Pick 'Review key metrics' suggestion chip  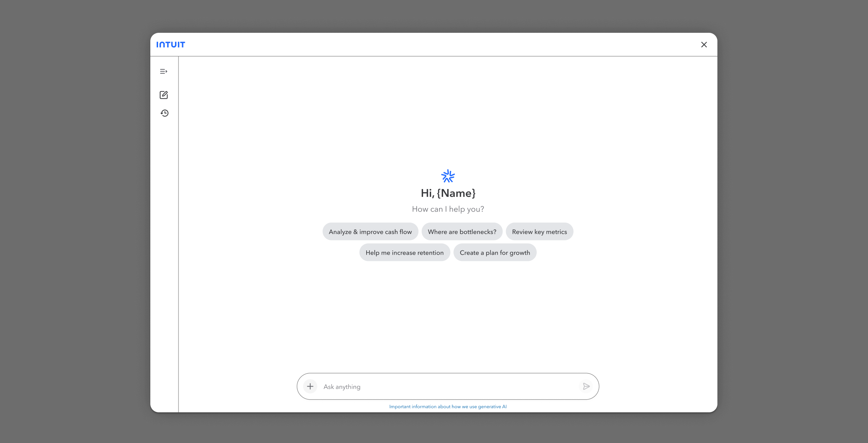[539, 231]
